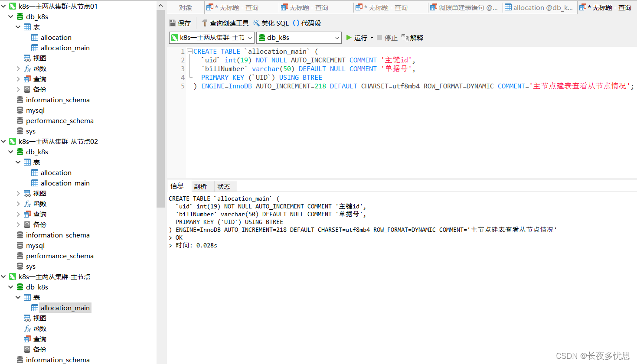Run the query with the green play icon
The width and height of the screenshot is (637, 364).
point(349,38)
